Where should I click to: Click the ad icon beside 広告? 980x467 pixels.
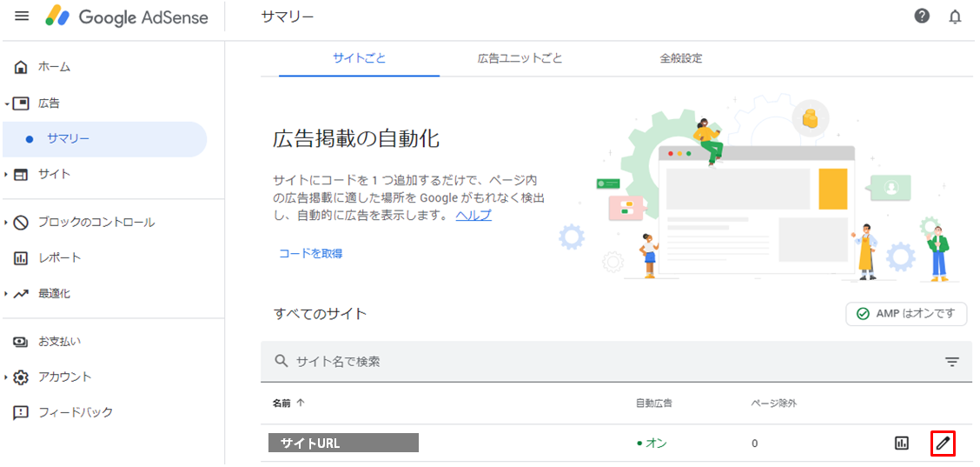point(21,103)
